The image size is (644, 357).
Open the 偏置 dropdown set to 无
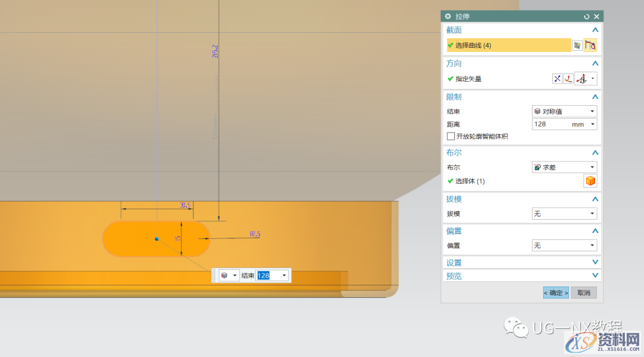(x=564, y=245)
